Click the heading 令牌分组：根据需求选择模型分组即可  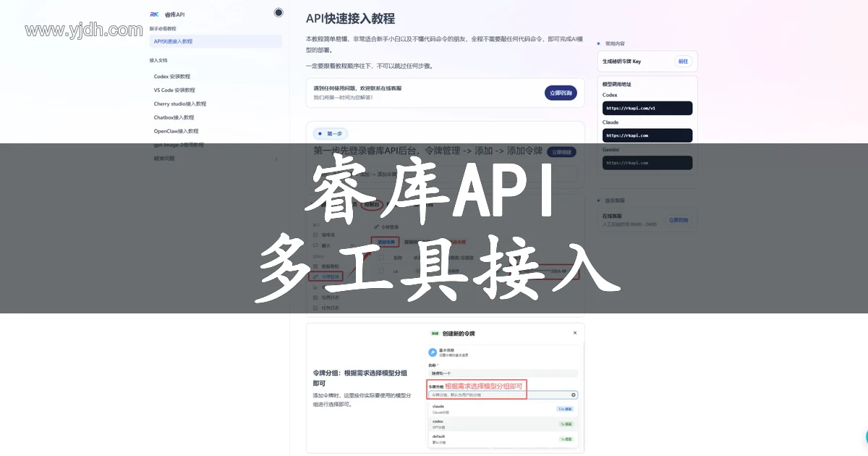coord(360,378)
